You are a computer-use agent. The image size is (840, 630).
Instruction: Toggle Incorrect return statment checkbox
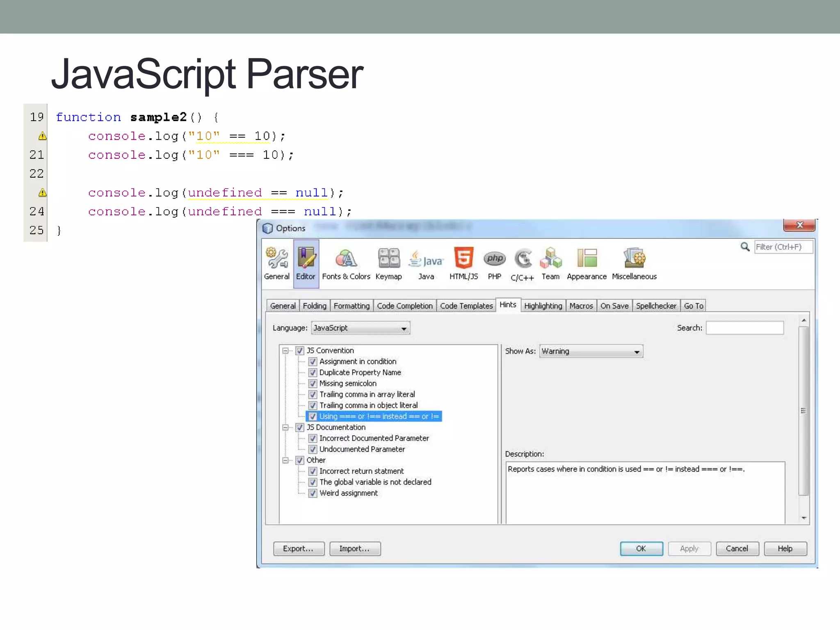[x=313, y=471]
